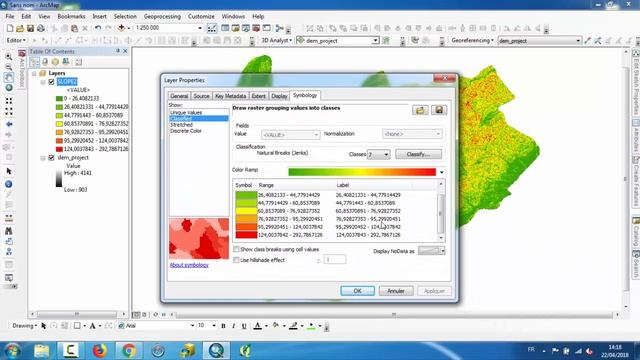The image size is (640, 360).
Task: Click the Classify... button
Action: pyautogui.click(x=418, y=154)
